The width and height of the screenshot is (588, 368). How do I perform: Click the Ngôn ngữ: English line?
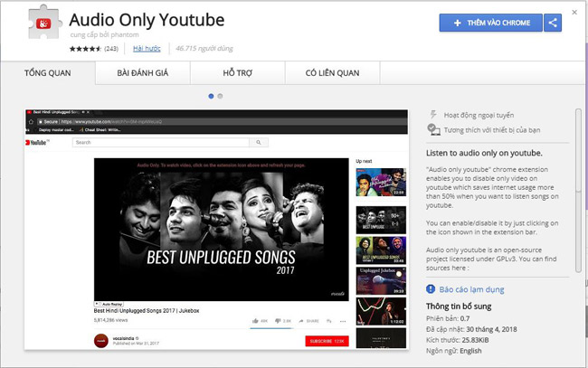click(454, 351)
